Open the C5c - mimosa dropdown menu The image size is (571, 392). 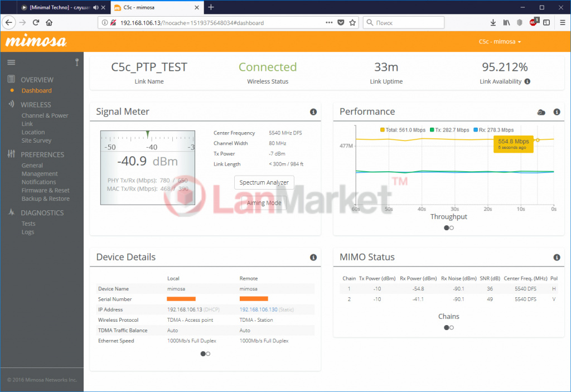coord(500,41)
